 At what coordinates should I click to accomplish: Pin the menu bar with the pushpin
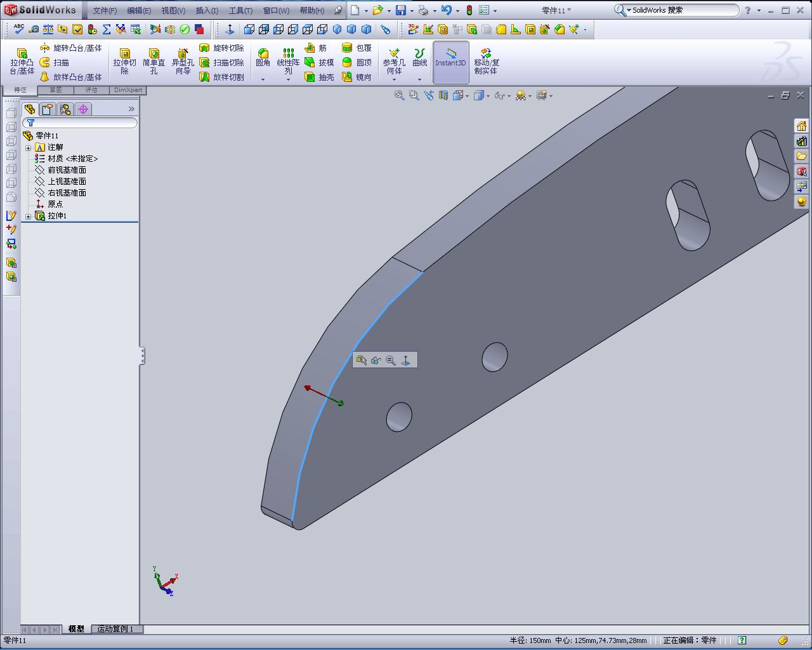coord(338,10)
